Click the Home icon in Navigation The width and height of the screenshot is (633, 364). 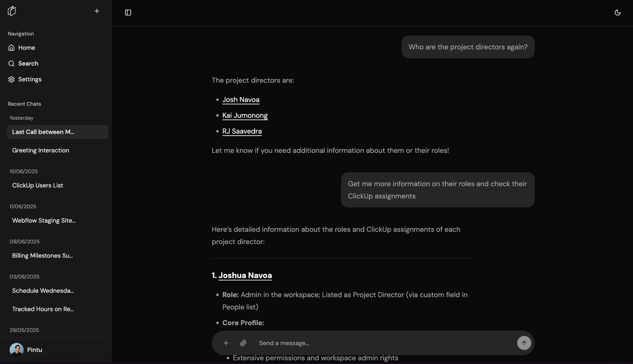[11, 48]
